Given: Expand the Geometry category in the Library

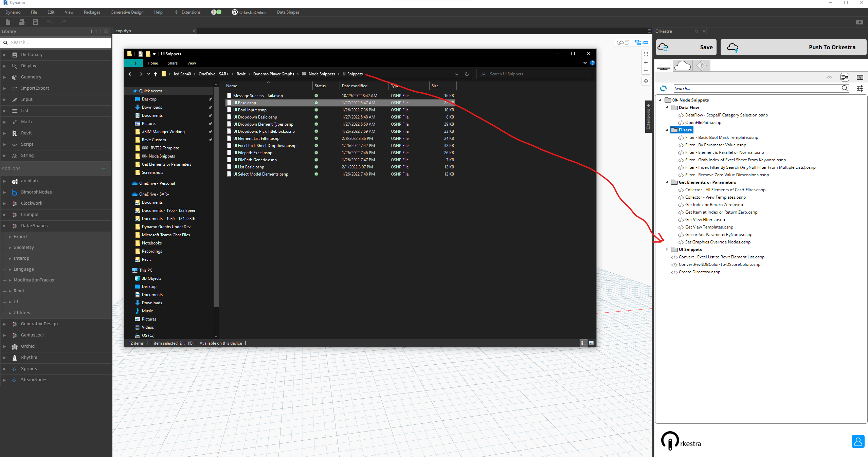Looking at the screenshot, I should (x=4, y=77).
